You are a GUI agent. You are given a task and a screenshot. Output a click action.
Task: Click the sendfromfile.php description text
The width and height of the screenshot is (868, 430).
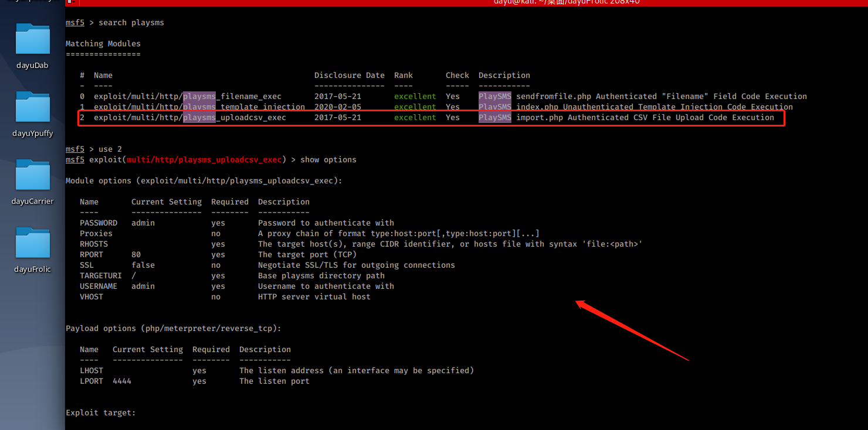click(x=643, y=97)
